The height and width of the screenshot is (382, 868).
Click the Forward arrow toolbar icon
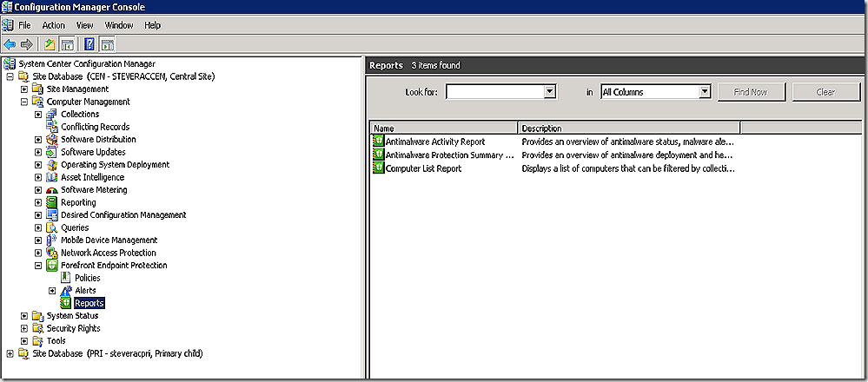click(26, 44)
